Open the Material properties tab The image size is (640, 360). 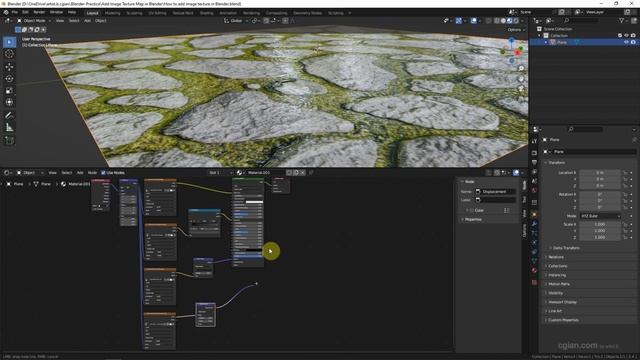(534, 270)
